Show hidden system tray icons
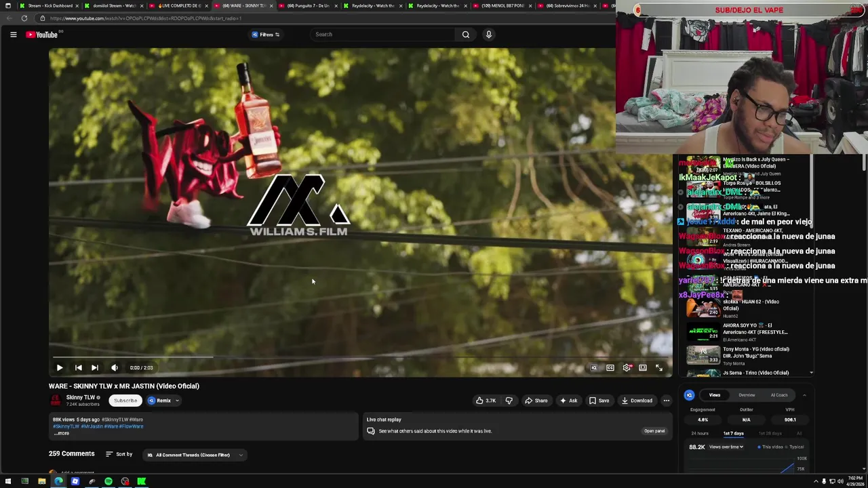This screenshot has height=488, width=868. point(816,481)
